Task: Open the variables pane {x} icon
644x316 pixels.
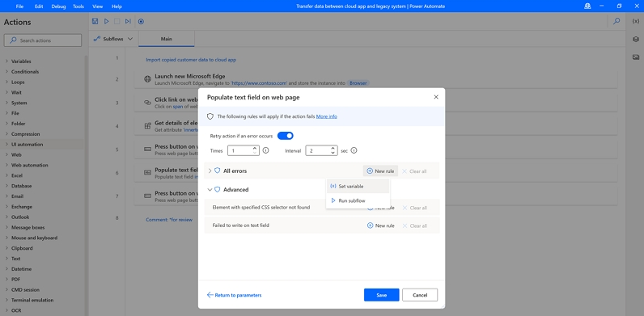Action: [x=636, y=21]
